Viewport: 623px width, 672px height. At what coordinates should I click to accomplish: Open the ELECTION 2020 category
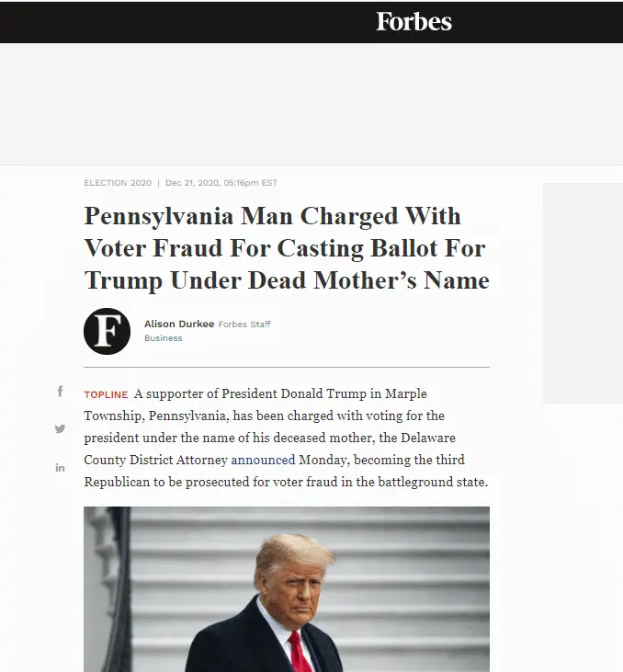coord(118,183)
